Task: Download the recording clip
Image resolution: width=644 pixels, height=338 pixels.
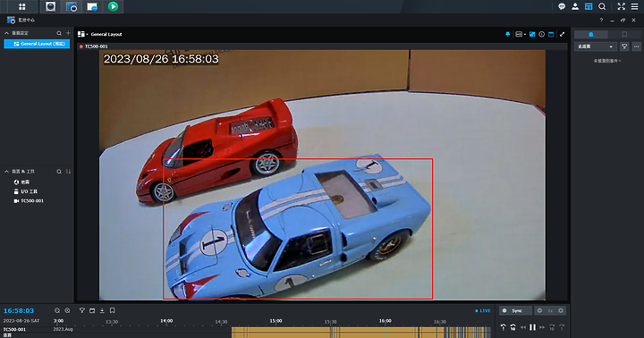Action: [x=102, y=311]
